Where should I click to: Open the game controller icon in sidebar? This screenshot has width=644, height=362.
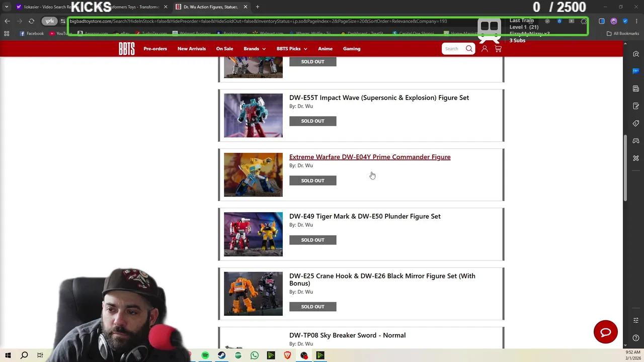pos(636,141)
